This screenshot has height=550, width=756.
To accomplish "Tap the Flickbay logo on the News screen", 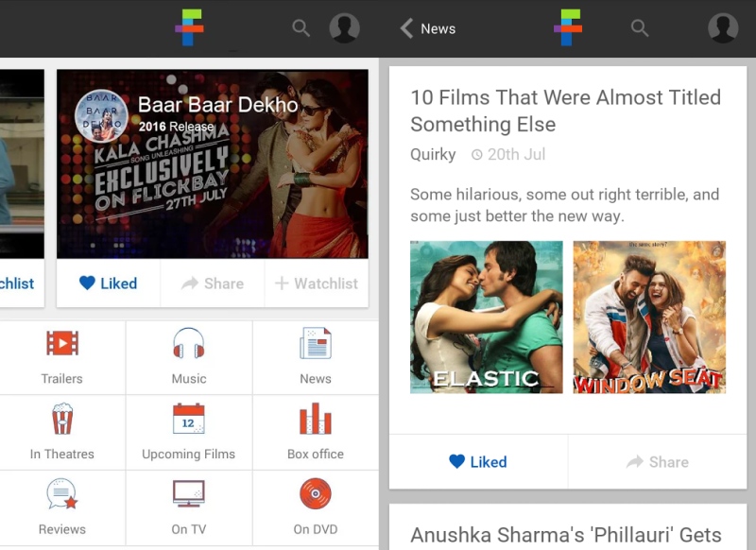I will point(568,28).
